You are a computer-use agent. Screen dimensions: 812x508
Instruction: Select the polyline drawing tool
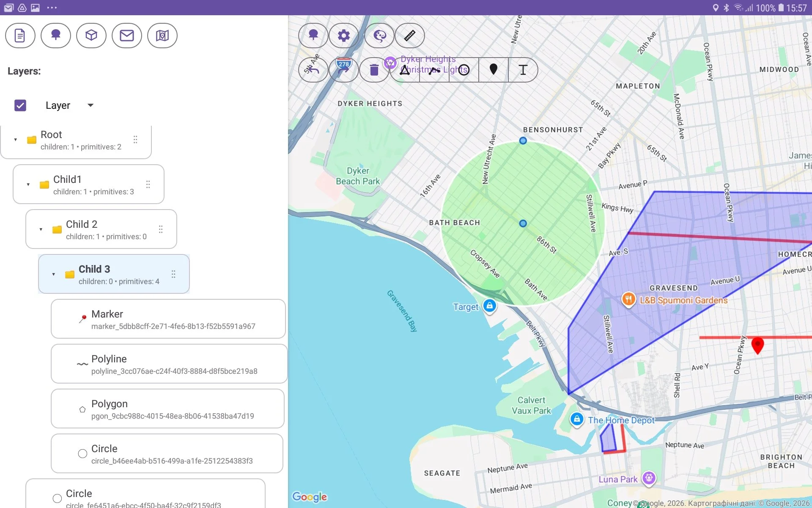click(x=434, y=70)
